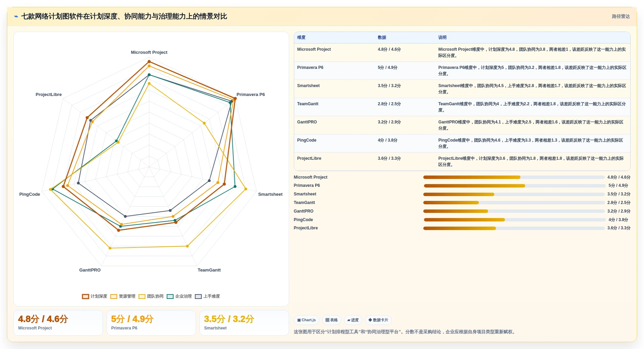Click the GanttPRO radar axis label
Image resolution: width=644 pixels, height=349 pixels.
coord(90,270)
